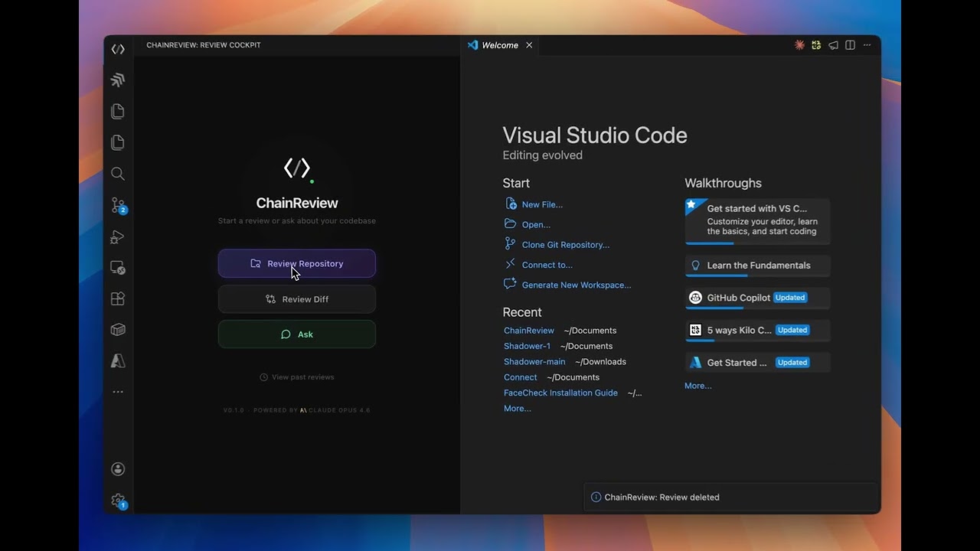
Task: Click the green Ask button
Action: 297,334
